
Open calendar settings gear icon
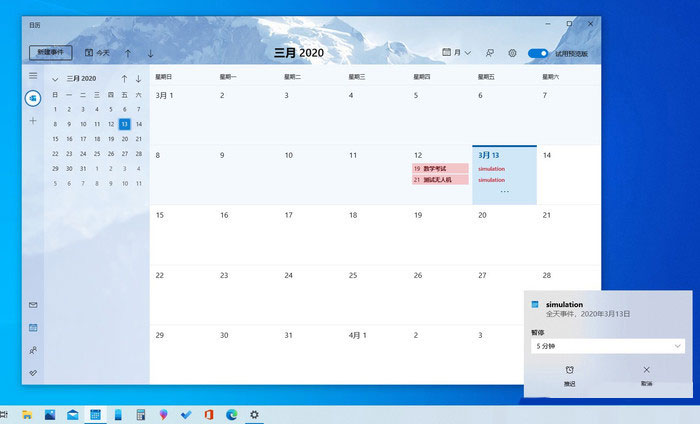click(512, 53)
